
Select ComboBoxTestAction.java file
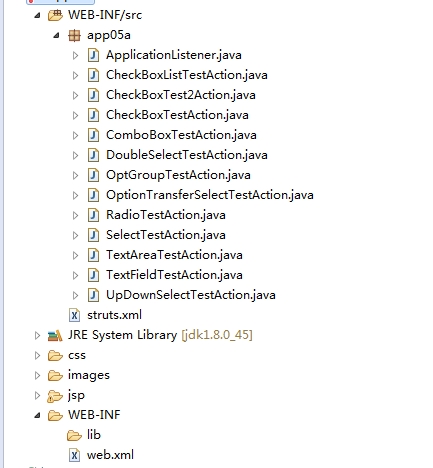(x=181, y=135)
